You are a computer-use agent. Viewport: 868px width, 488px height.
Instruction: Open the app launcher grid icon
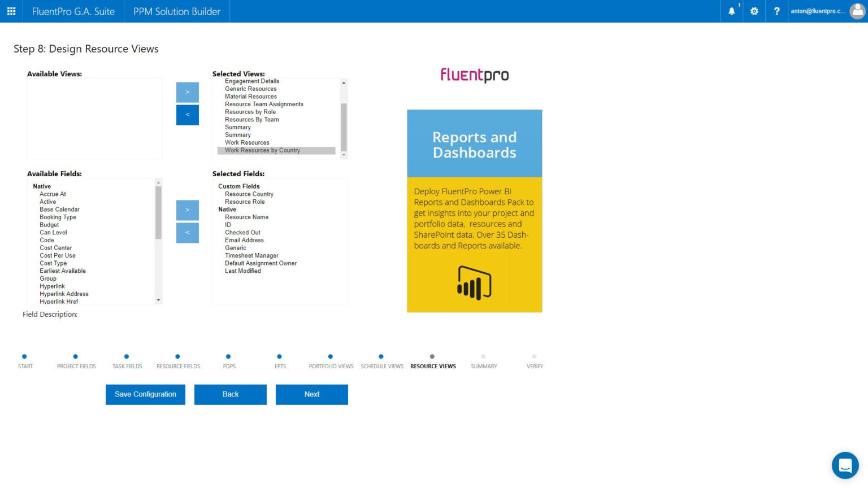(11, 11)
